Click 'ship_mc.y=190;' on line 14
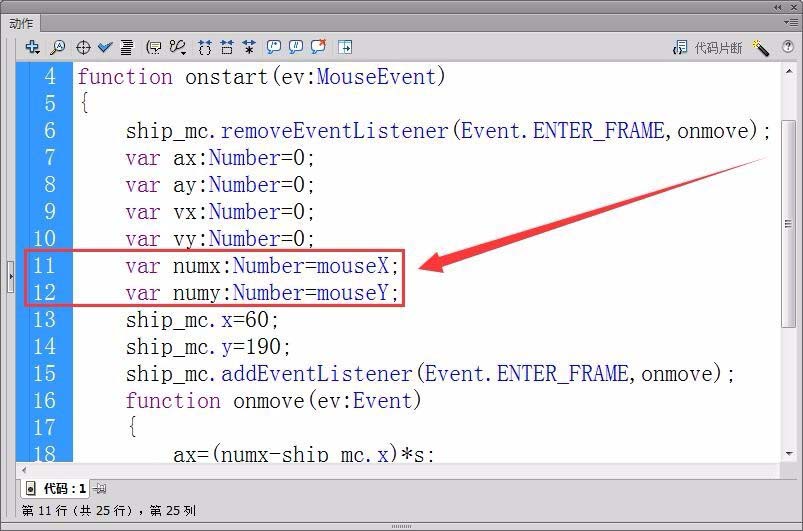This screenshot has height=531, width=803. (x=208, y=348)
